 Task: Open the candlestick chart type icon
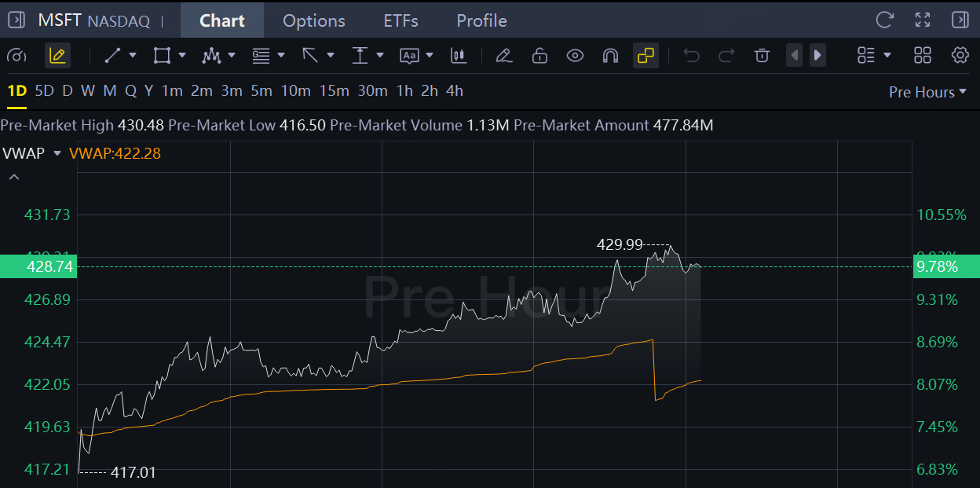coord(459,55)
